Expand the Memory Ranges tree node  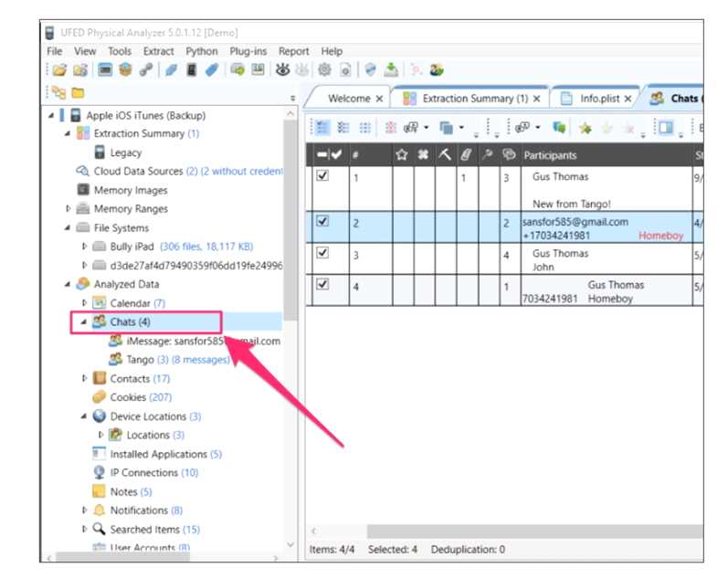(x=69, y=209)
